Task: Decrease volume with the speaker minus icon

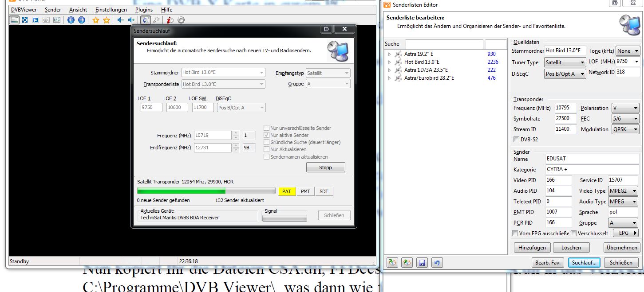Action: pos(120,20)
